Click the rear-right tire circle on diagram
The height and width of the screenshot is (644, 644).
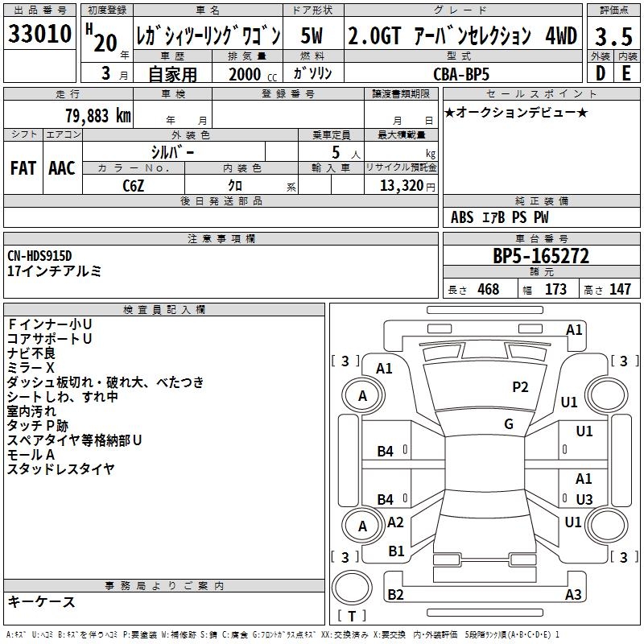606,526
